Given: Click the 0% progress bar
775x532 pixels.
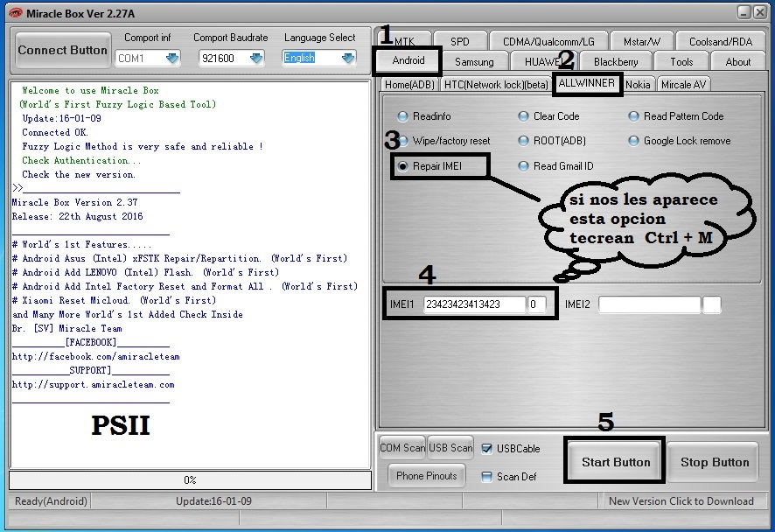Looking at the screenshot, I should coord(191,480).
